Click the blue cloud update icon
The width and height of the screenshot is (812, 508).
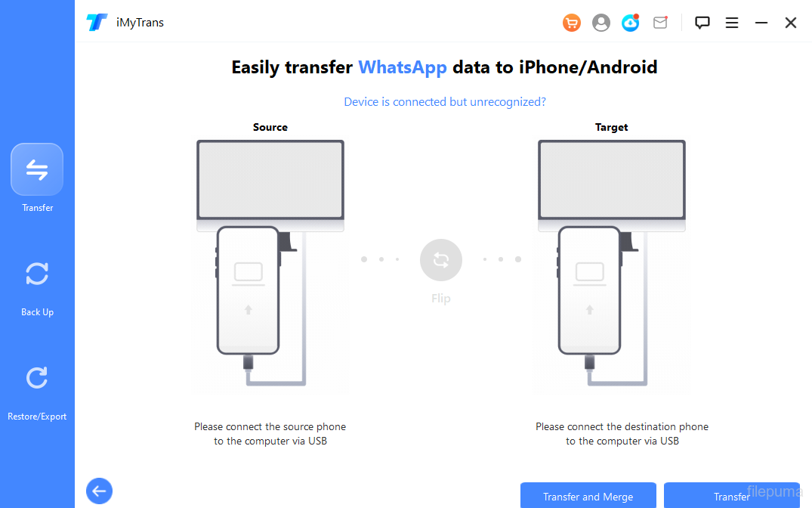click(x=631, y=23)
